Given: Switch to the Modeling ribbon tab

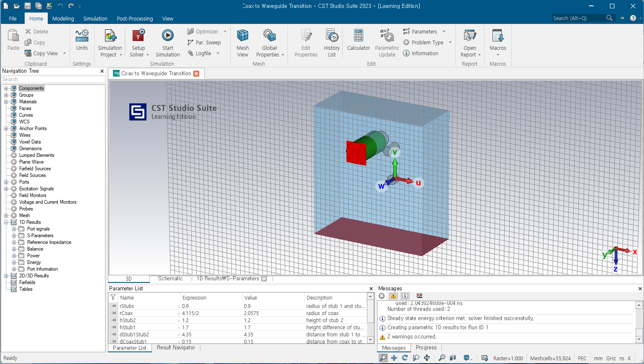Looking at the screenshot, I should point(63,18).
